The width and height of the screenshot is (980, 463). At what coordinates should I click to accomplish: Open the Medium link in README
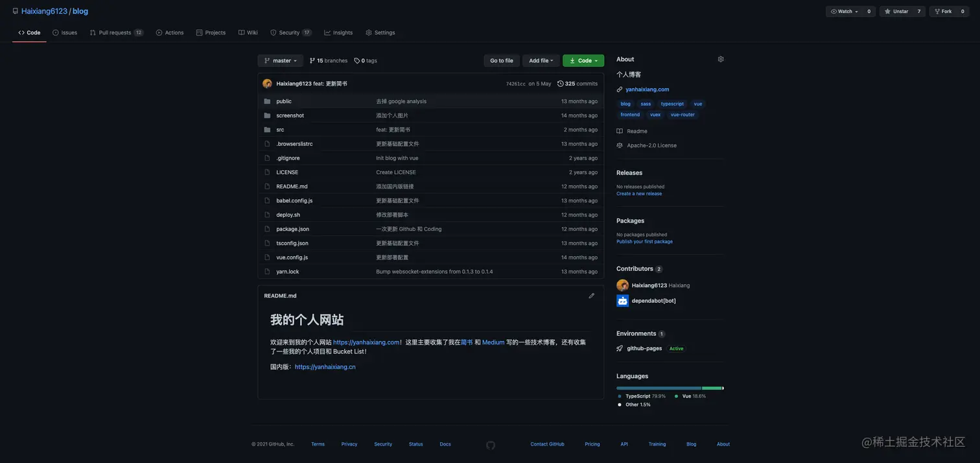click(493, 342)
